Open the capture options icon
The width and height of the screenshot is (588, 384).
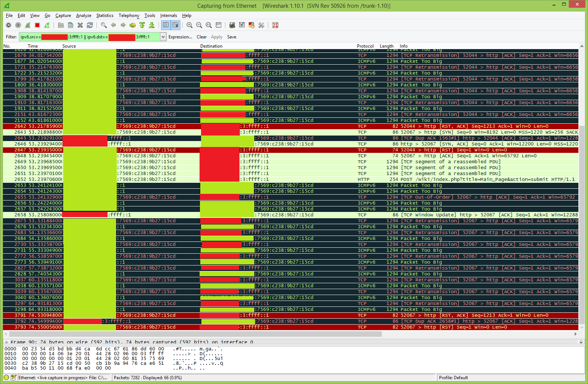click(x=18, y=25)
